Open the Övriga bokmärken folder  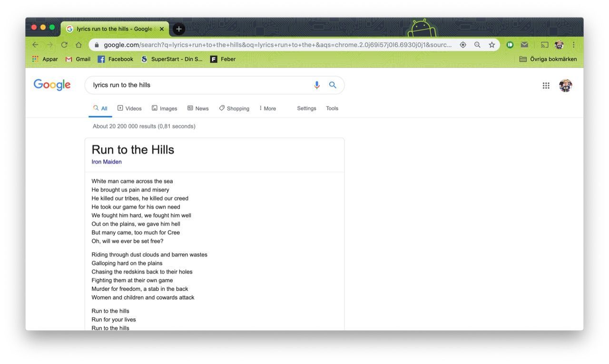(x=548, y=59)
